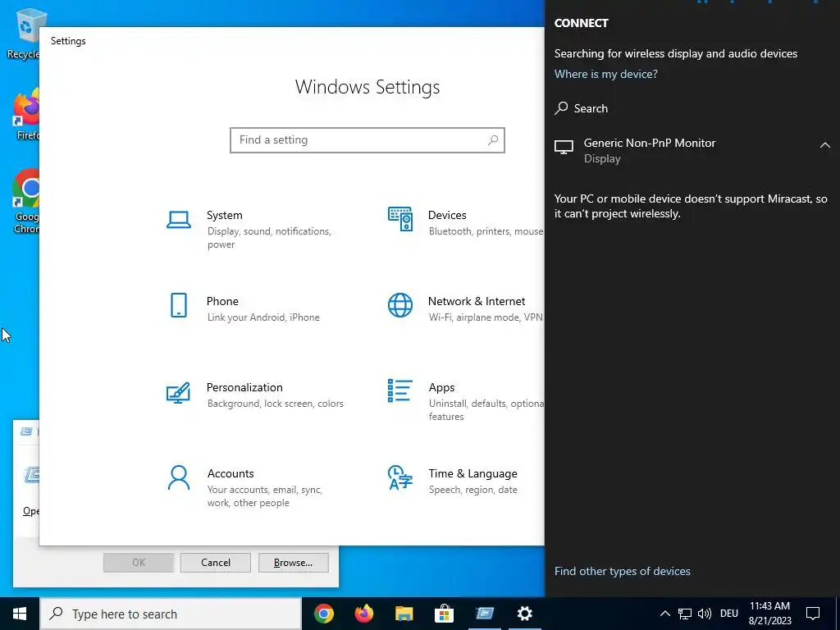Select the Firefox desktop shortcut
This screenshot has height=630, width=840.
tap(27, 115)
